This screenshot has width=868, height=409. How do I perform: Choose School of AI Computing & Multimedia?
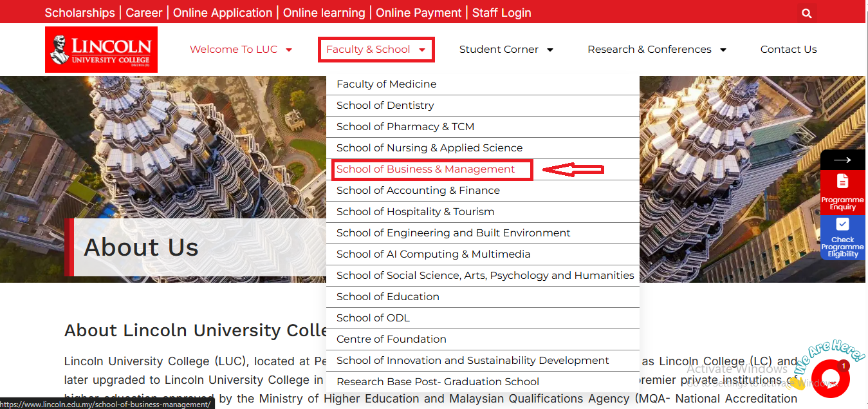click(x=433, y=254)
